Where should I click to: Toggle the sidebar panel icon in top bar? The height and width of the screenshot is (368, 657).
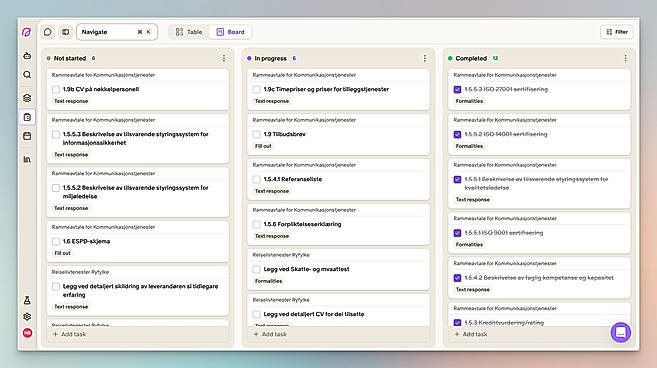[66, 32]
